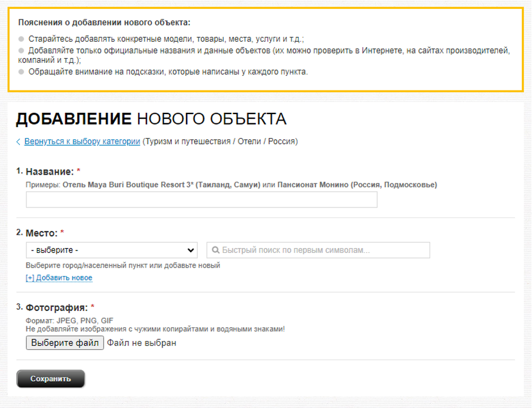Click the bullet before 'Добавляйте только официальные' tip

(22, 51)
